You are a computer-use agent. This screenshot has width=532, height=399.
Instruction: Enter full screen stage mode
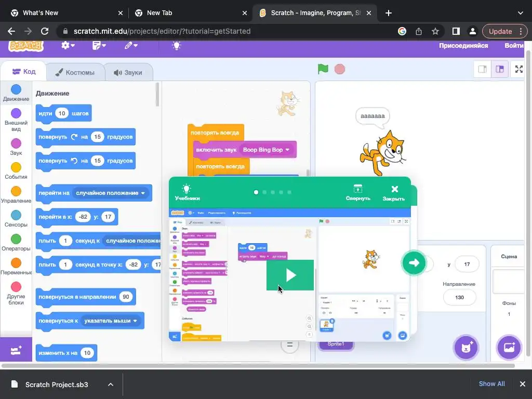pos(519,69)
